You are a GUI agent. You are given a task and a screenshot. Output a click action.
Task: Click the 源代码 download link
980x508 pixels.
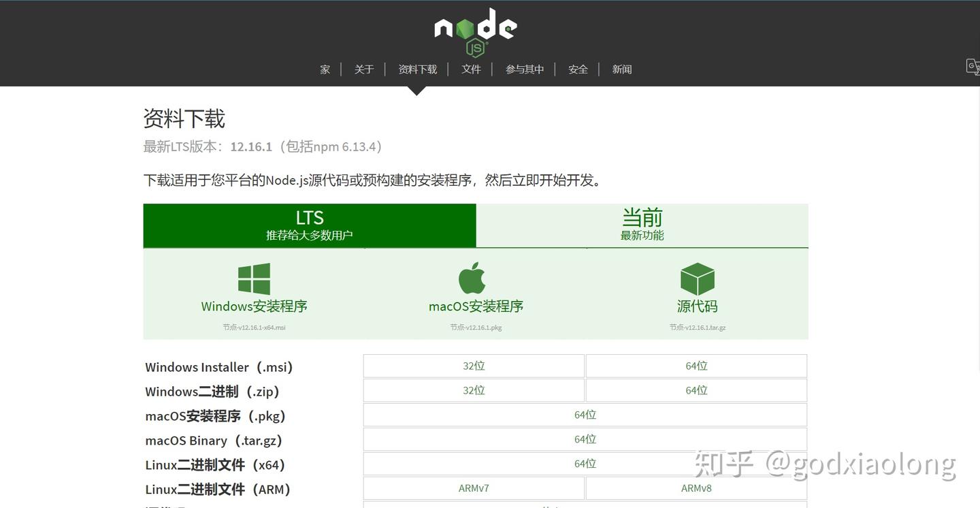pos(698,306)
